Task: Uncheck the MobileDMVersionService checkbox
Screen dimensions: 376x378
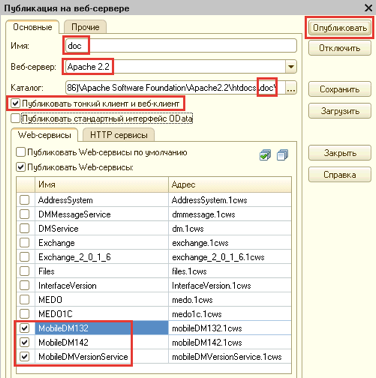Action: (x=25, y=357)
